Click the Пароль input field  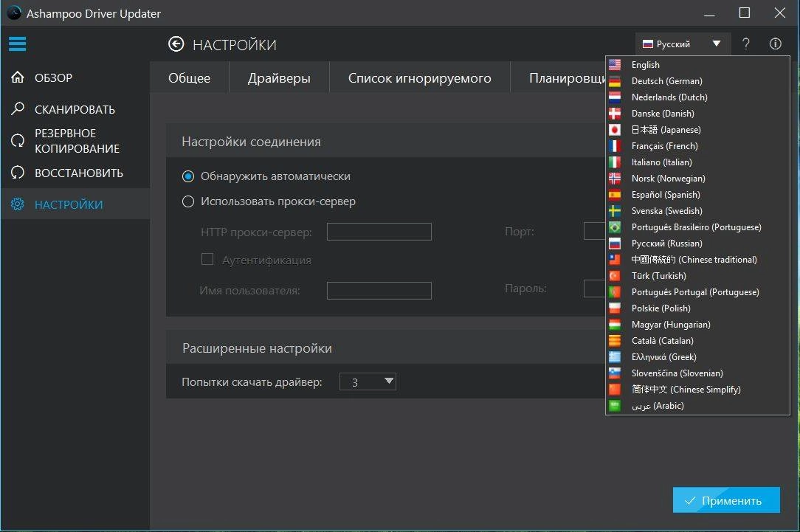pos(594,289)
